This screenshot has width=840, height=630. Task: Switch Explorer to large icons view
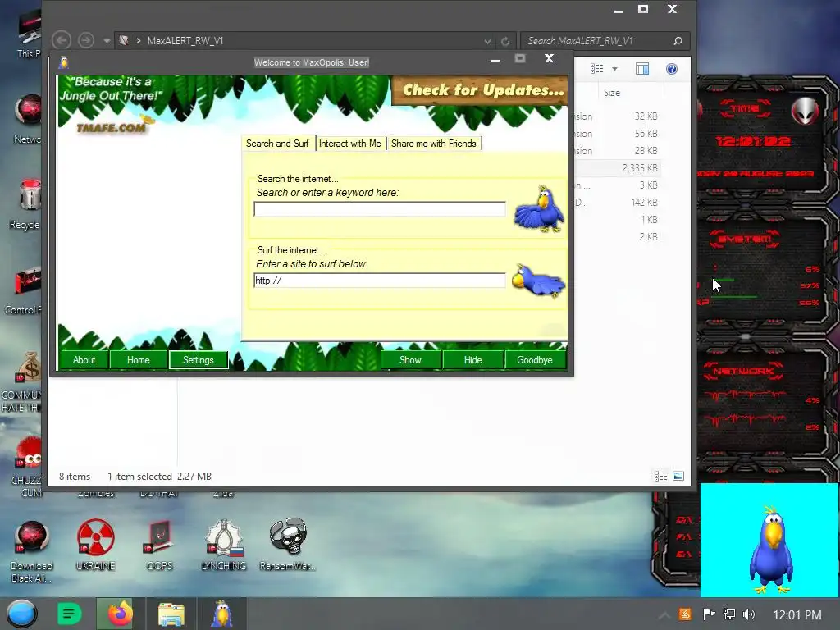(678, 476)
